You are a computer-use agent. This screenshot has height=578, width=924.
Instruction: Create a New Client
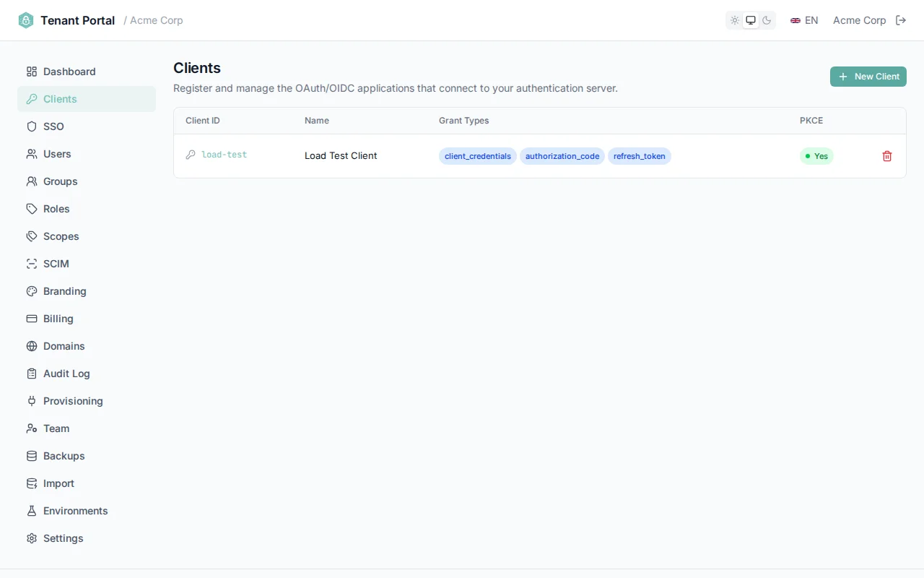(868, 77)
